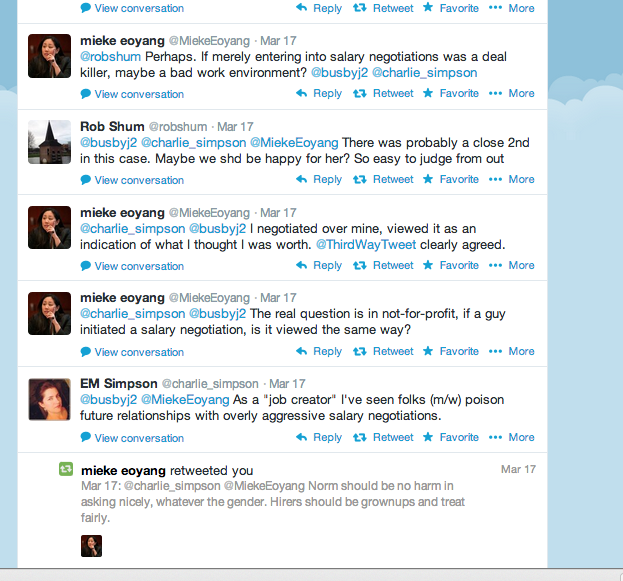Reply to "The real question" tweet
Screen dimensions: 623x581
coord(319,351)
